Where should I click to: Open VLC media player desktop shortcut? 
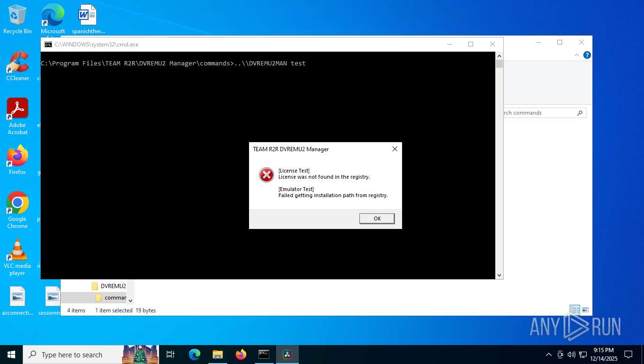click(x=18, y=257)
